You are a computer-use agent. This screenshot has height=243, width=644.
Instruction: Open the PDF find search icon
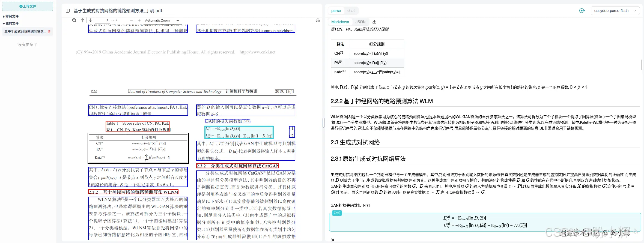(74, 20)
